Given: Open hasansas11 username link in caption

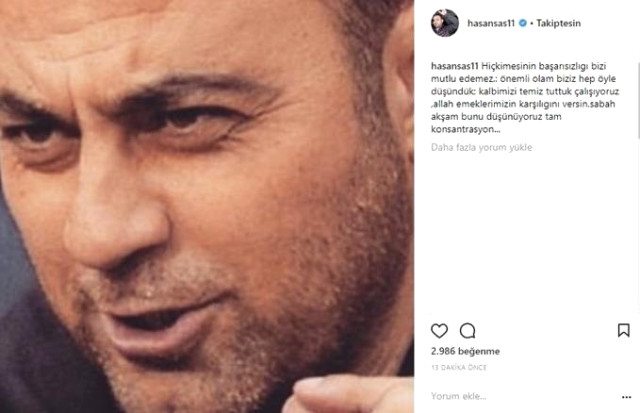Looking at the screenshot, I should (455, 66).
